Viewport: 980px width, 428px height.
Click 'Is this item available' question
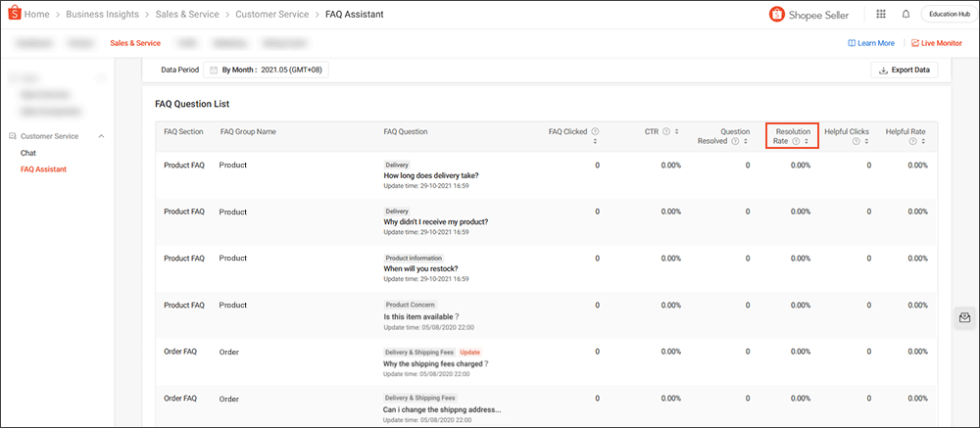421,316
